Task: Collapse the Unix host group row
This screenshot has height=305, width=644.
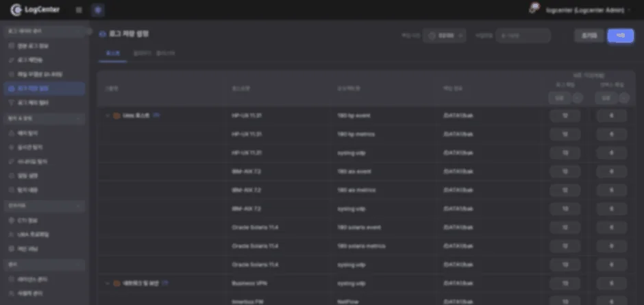Action: click(x=108, y=116)
